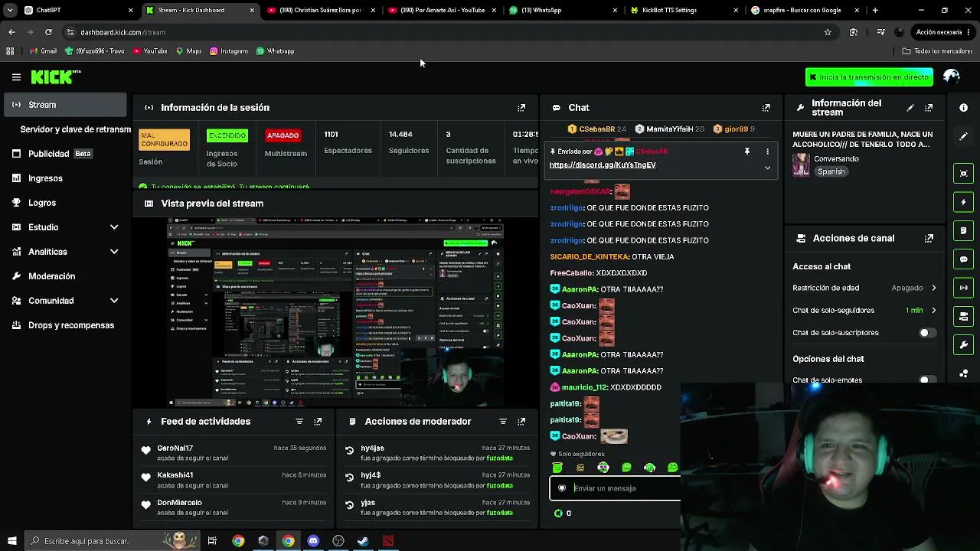Enable Chat de solo-emotes switch
980x551 pixels.
tap(926, 380)
